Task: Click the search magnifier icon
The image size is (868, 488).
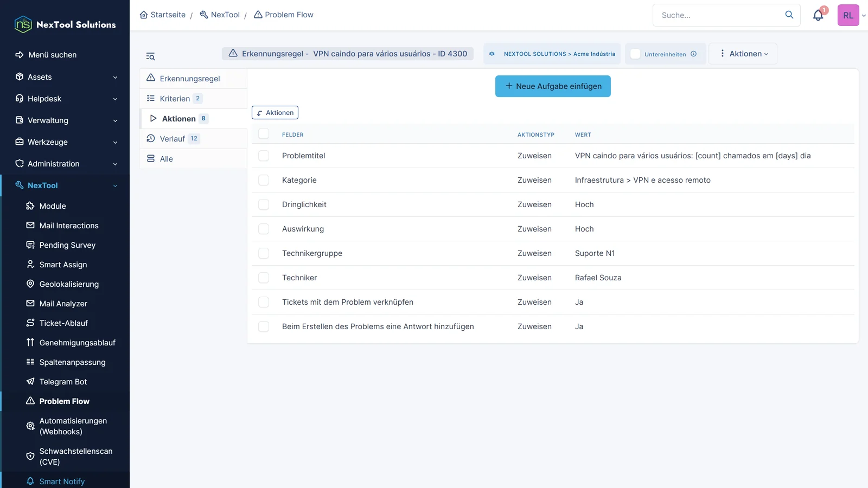Action: pyautogui.click(x=789, y=15)
